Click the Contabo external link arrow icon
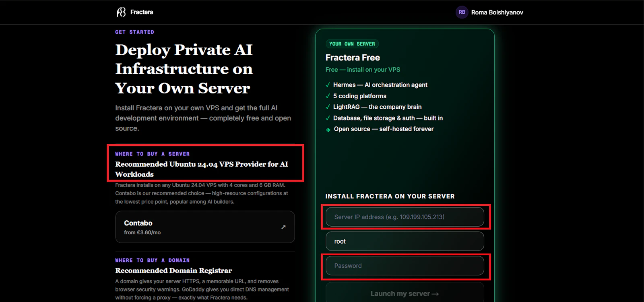The width and height of the screenshot is (644, 302). (x=283, y=227)
